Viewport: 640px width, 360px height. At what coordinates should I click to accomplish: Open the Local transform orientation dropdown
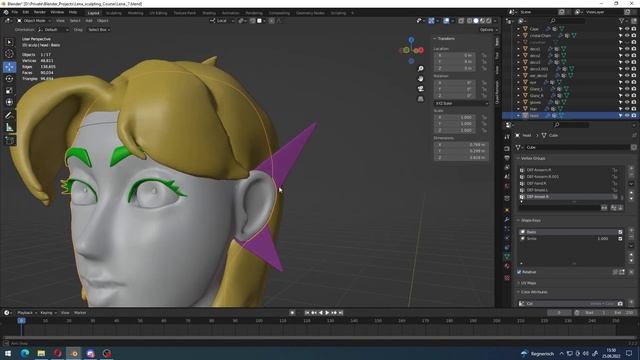point(222,20)
